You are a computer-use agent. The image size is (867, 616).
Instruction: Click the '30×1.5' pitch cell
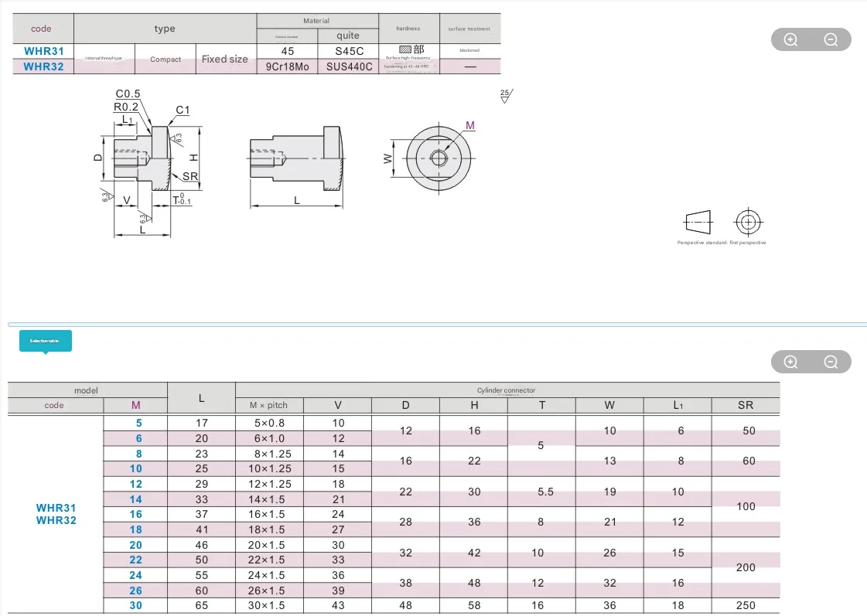click(x=269, y=605)
